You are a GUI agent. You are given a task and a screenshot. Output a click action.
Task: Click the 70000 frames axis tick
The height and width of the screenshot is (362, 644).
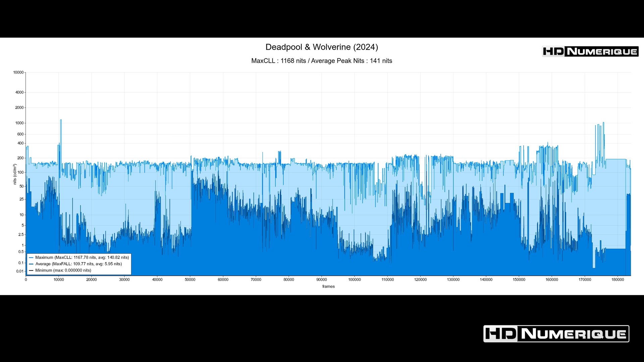click(x=256, y=280)
